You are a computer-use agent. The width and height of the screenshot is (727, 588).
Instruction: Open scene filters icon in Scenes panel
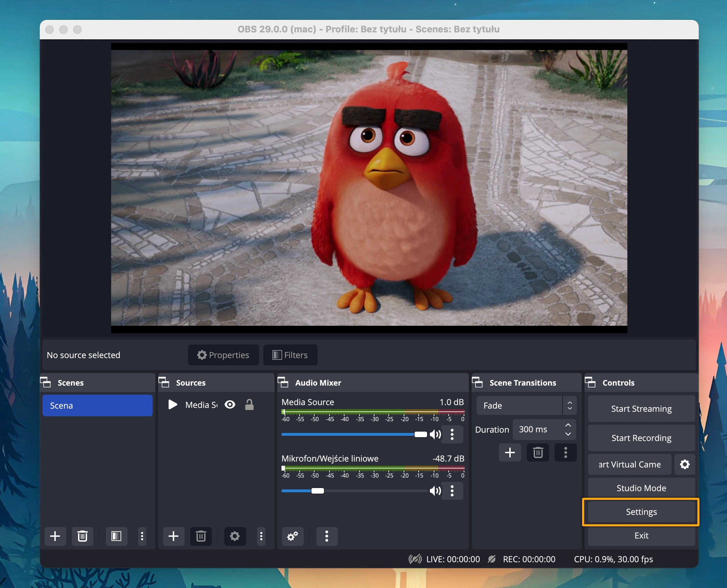(116, 536)
